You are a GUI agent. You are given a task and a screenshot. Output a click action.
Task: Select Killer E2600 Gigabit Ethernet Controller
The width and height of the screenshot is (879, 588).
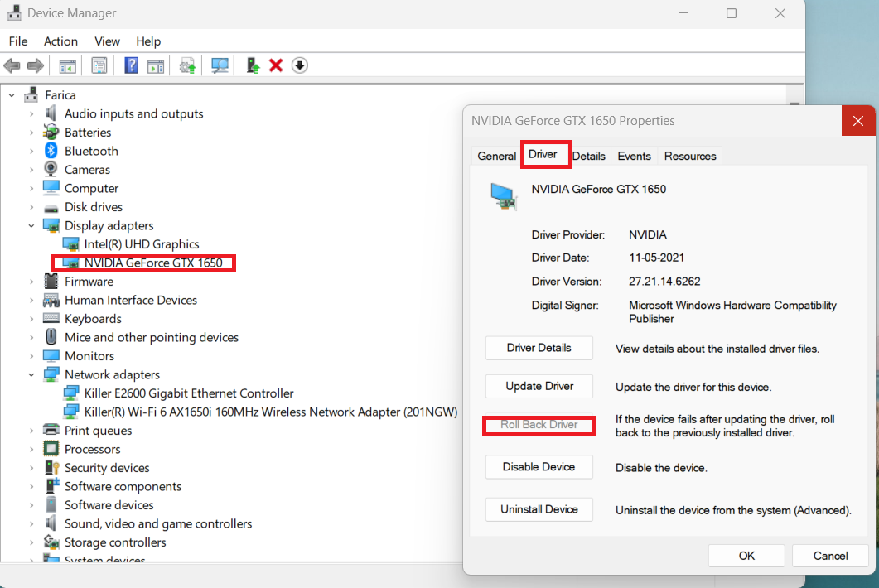189,393
